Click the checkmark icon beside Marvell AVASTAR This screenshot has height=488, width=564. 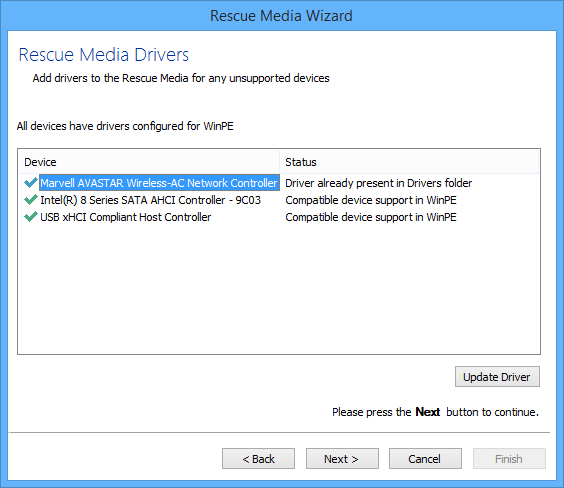click(x=31, y=183)
